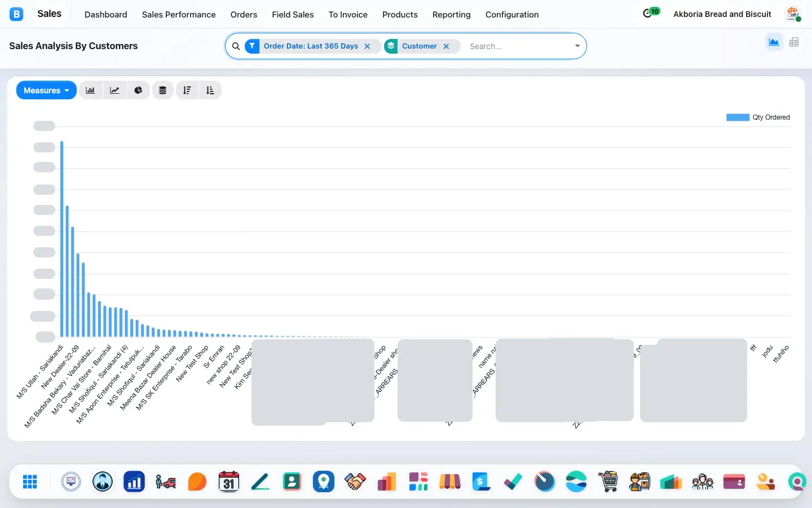Toggle the Qty Ordered legend swatch
The height and width of the screenshot is (508, 812).
tap(738, 117)
